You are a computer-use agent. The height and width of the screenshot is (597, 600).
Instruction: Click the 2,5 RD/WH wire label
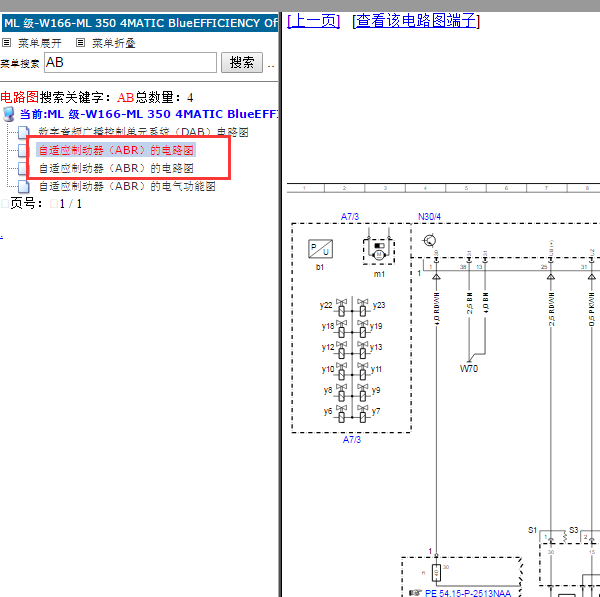click(x=551, y=309)
